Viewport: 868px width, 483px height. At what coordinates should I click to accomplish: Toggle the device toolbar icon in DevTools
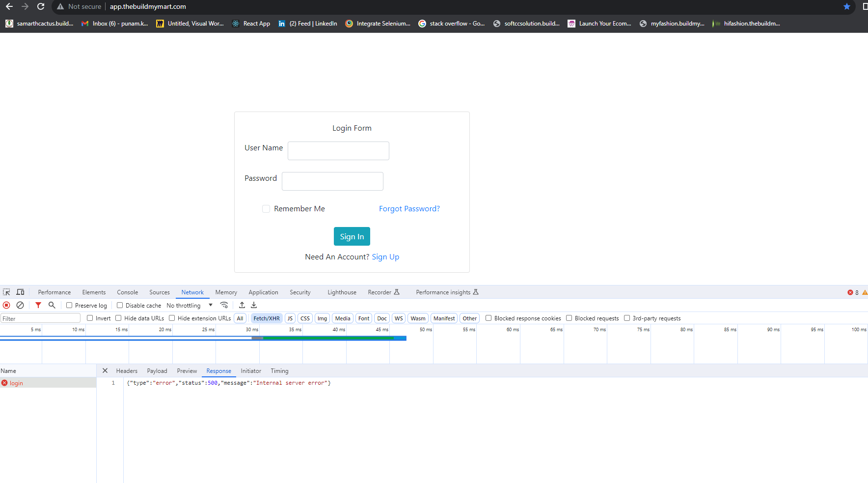coord(20,292)
